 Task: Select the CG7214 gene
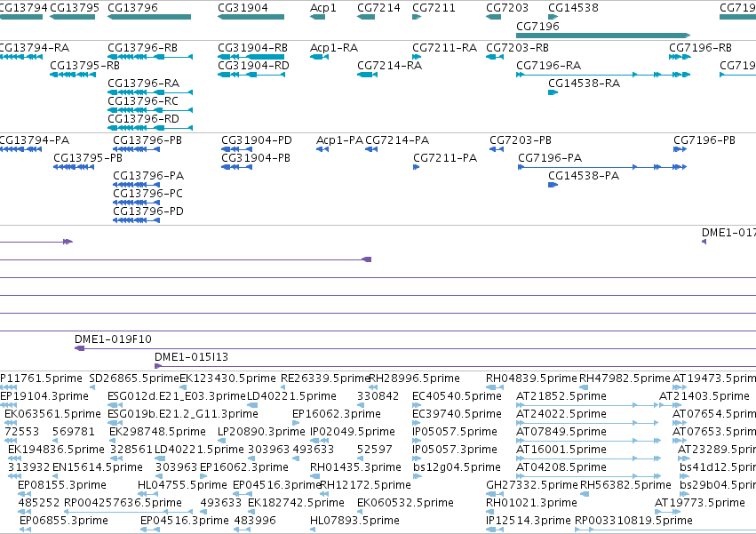366,17
